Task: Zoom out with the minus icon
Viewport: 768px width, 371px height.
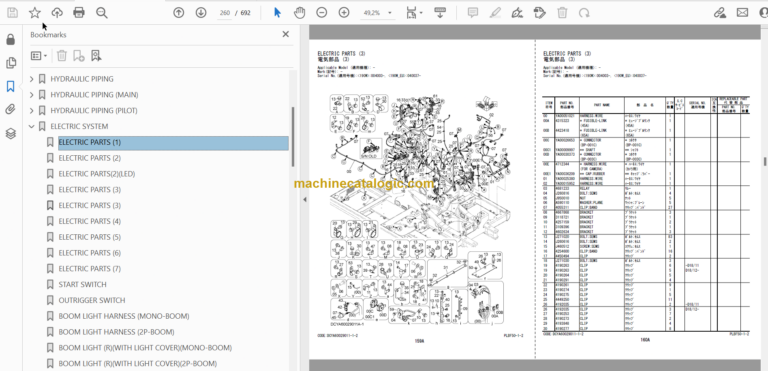Action: tap(321, 13)
